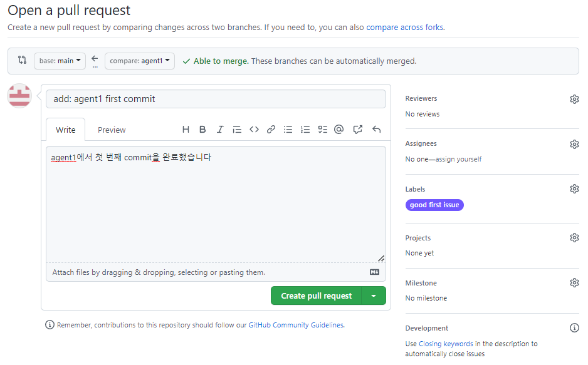Click inside the description text area
Screen dimensions: 588x365
point(216,204)
